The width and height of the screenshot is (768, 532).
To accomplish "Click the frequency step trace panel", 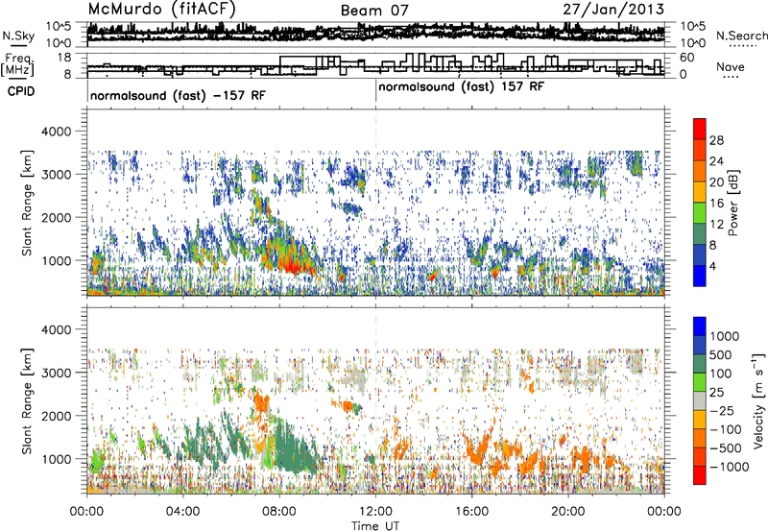I will [375, 65].
